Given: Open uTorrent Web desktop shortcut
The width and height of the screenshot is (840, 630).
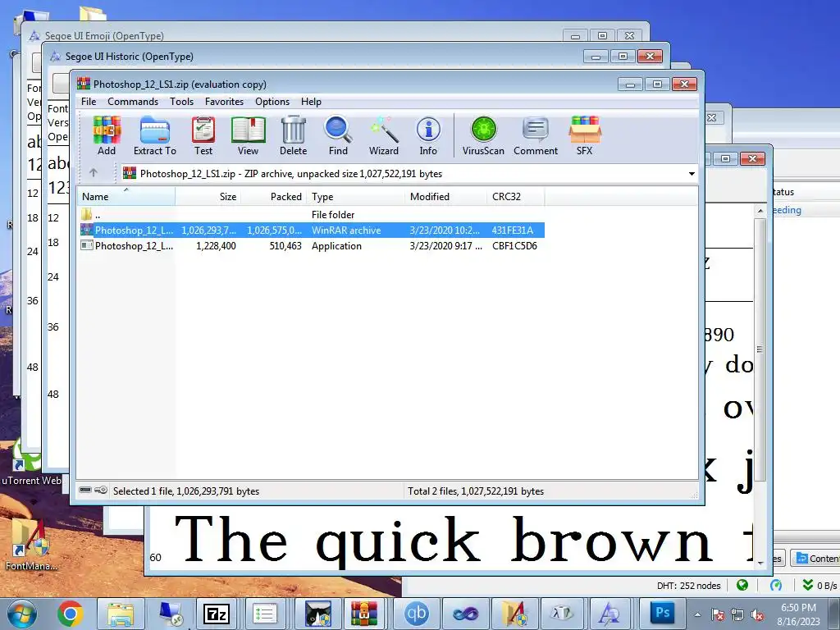Looking at the screenshot, I should tap(30, 461).
